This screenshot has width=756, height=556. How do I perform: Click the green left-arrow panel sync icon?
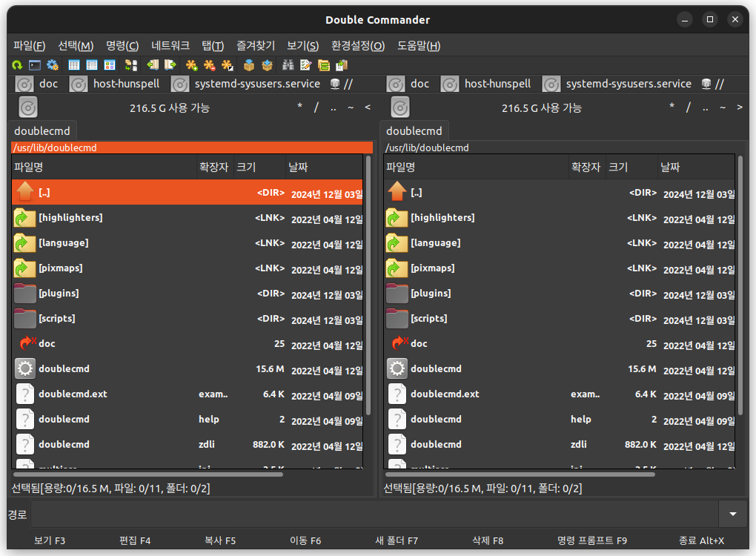coord(153,65)
